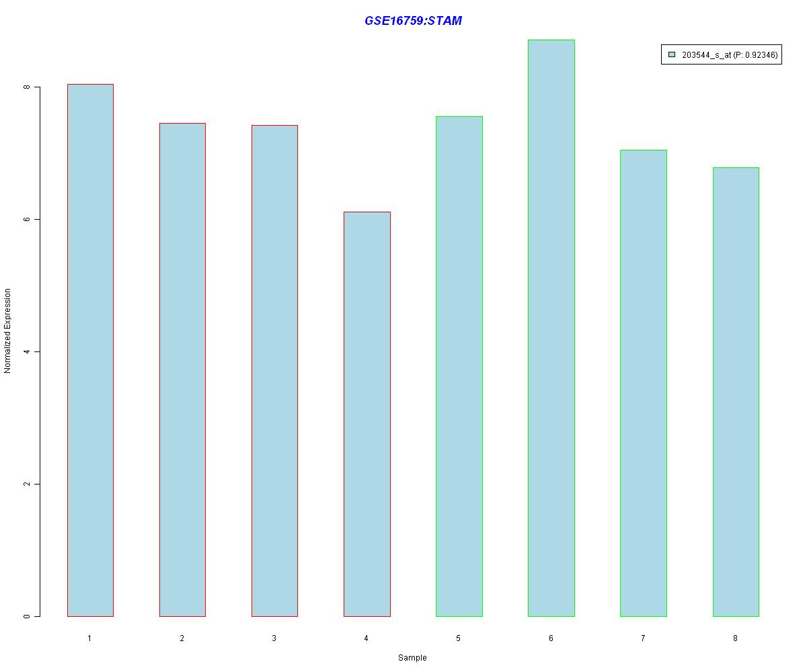Screen dimensions: 807x672
Task: Select the red-outlined bar for sample 1
Action: [x=90, y=350]
